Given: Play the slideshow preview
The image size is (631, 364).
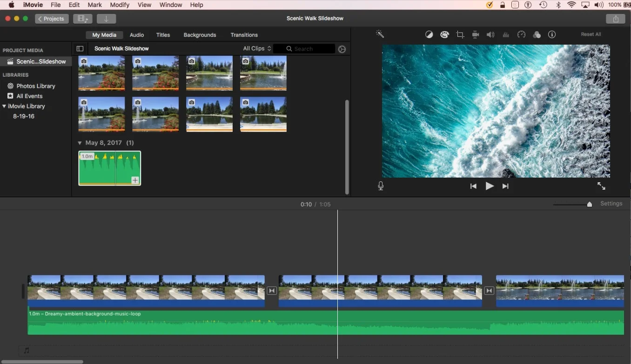Looking at the screenshot, I should point(490,186).
